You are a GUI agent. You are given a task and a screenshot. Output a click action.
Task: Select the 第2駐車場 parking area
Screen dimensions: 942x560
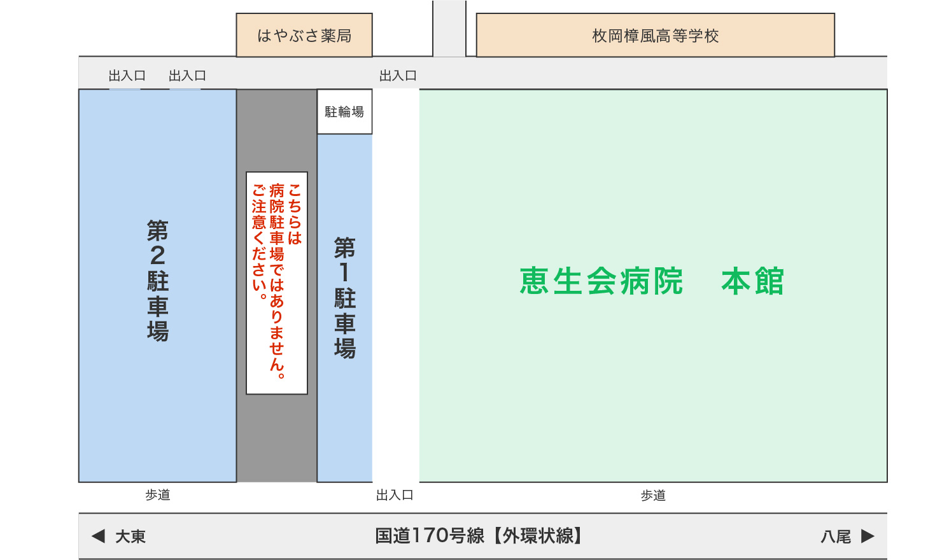point(157,286)
